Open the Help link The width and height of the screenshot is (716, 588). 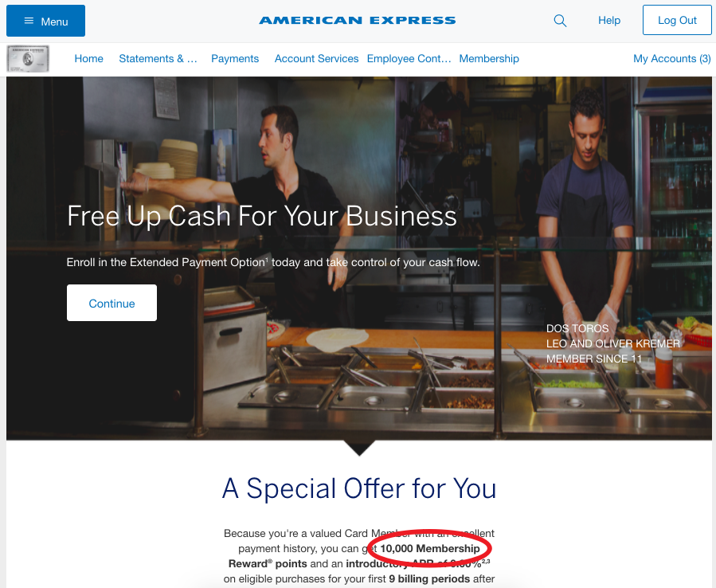click(609, 21)
